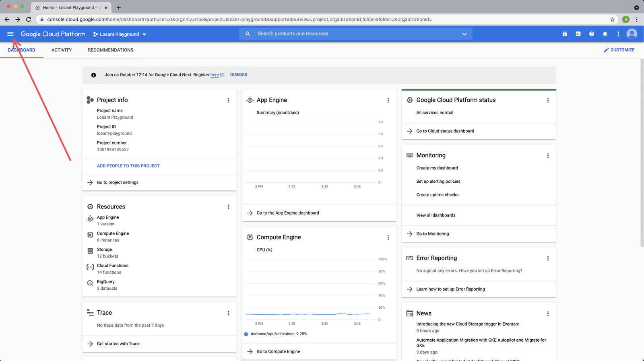Open the Chrome tab search dropdown
The width and height of the screenshot is (644, 361).
pyautogui.click(x=636, y=7)
